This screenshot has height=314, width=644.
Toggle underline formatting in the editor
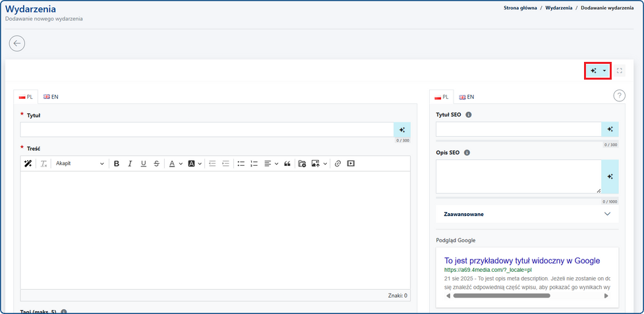pos(143,163)
